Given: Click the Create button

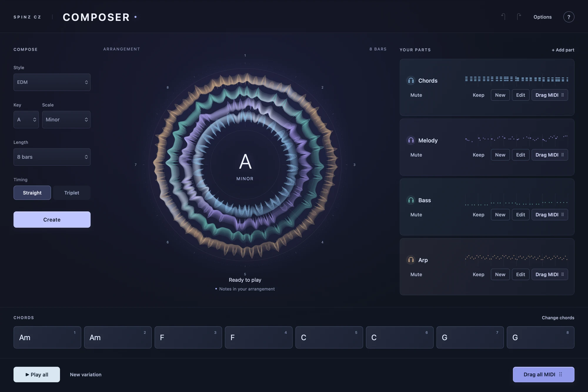Looking at the screenshot, I should (52, 219).
